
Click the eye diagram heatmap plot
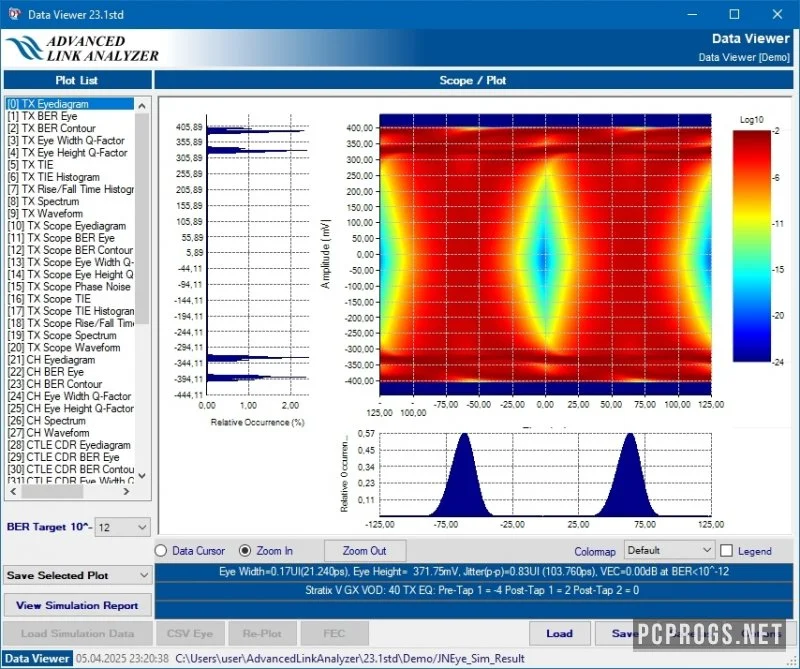pos(545,254)
